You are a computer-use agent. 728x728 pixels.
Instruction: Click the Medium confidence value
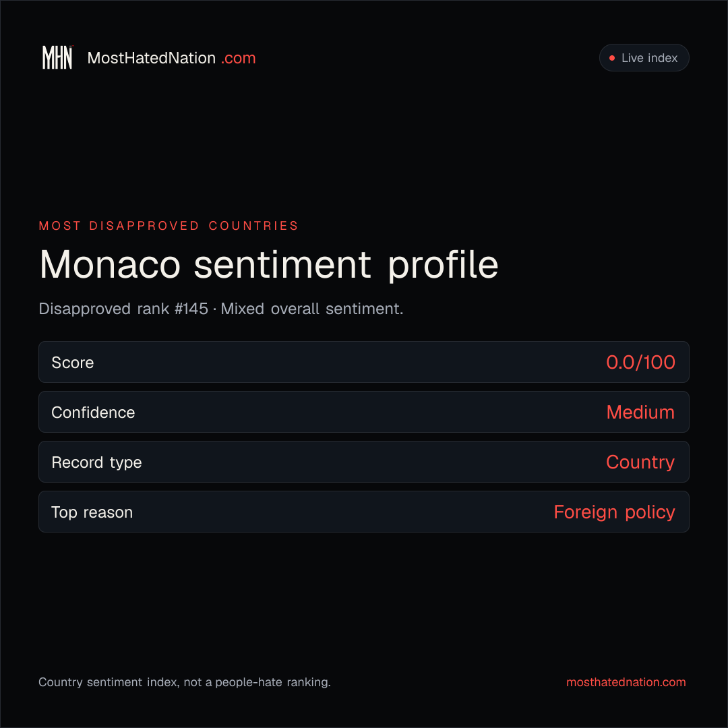[x=640, y=413]
